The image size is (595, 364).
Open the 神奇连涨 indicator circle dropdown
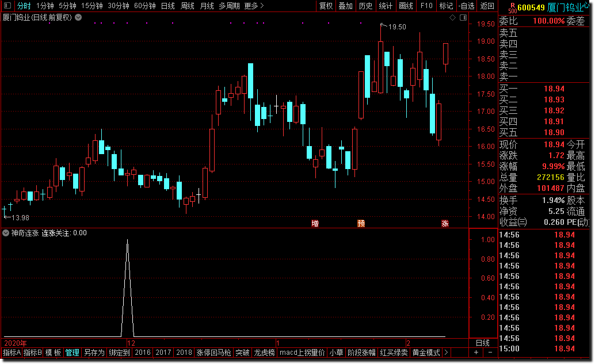[x=6, y=233]
